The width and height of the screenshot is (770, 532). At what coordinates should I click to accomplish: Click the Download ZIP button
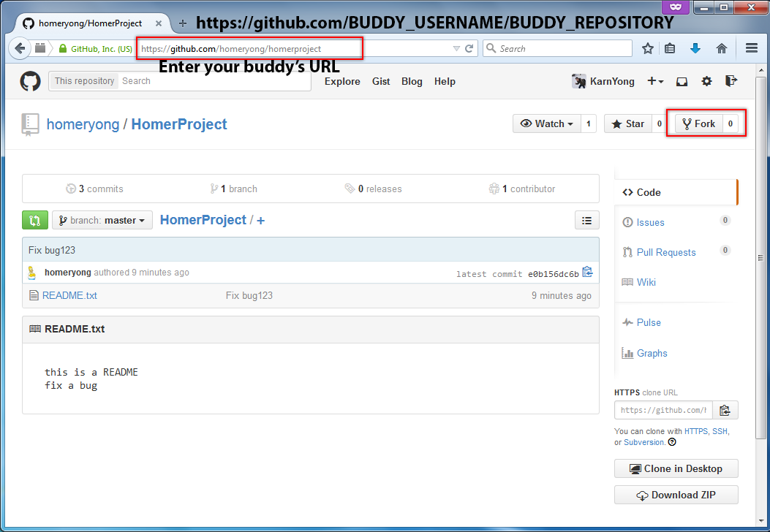676,495
